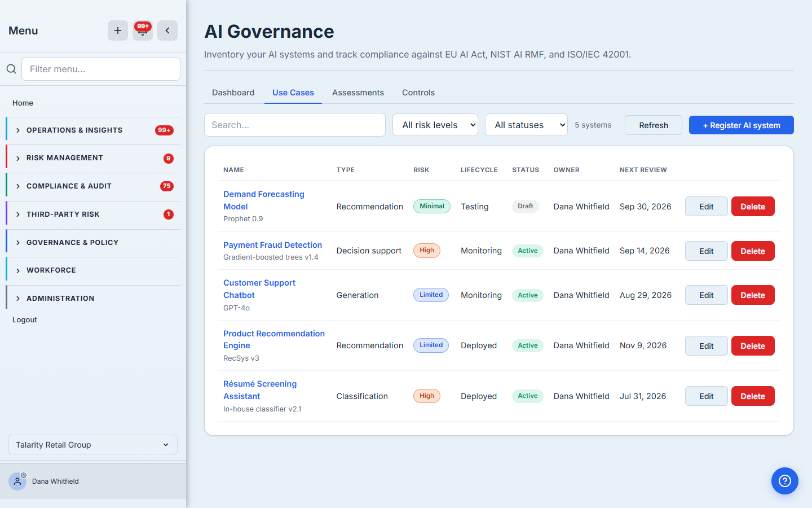Click the 75 badge on Compliance & Audit
Screen dimensions: 812x508
pos(167,186)
